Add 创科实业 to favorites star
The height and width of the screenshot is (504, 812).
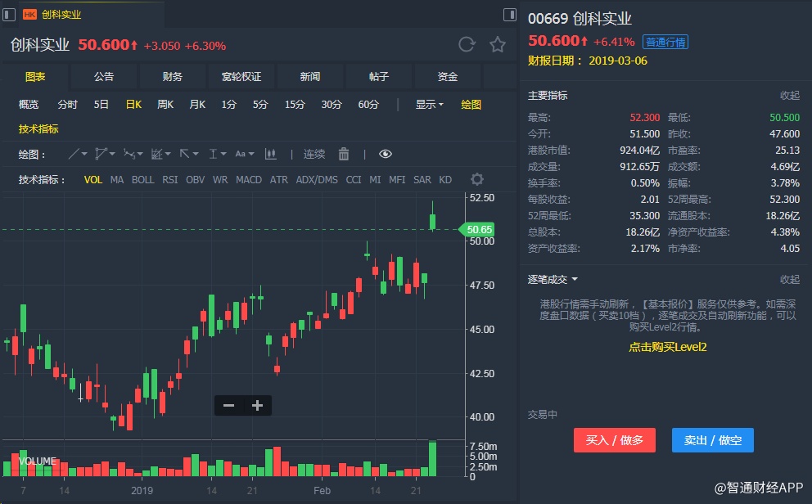[498, 44]
